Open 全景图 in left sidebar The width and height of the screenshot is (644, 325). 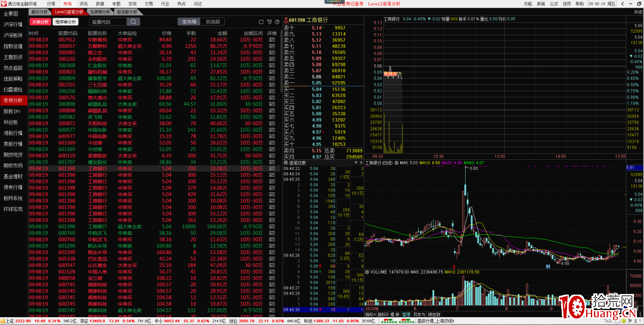point(11,14)
